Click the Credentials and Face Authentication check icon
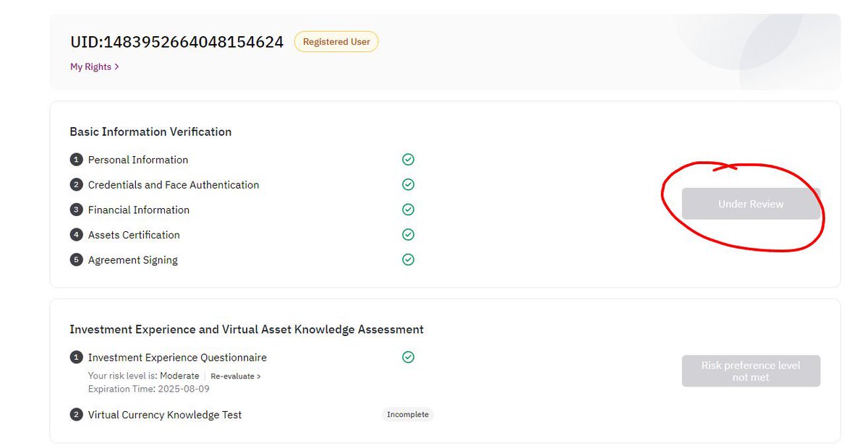Viewport: 868px width, 448px height. (x=408, y=185)
